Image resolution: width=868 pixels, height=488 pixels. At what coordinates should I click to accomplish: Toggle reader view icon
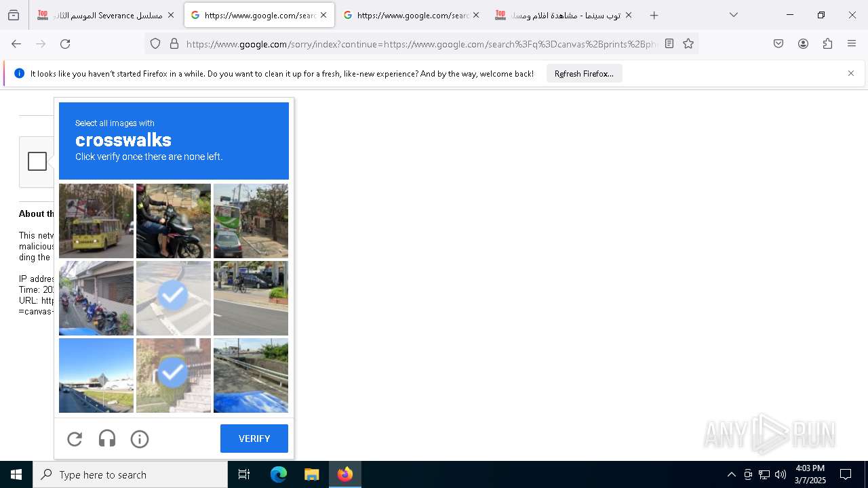(669, 43)
